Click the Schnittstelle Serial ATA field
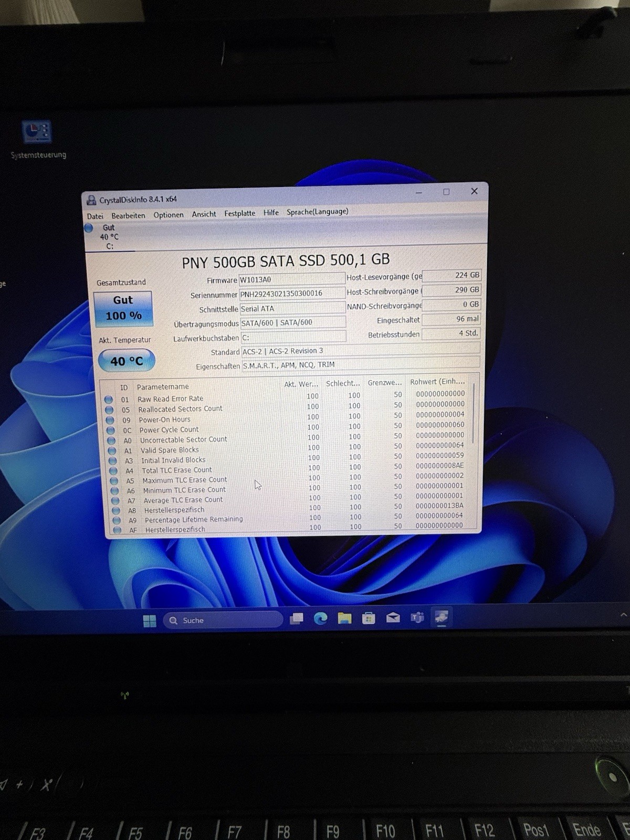630x840 pixels. tap(292, 308)
